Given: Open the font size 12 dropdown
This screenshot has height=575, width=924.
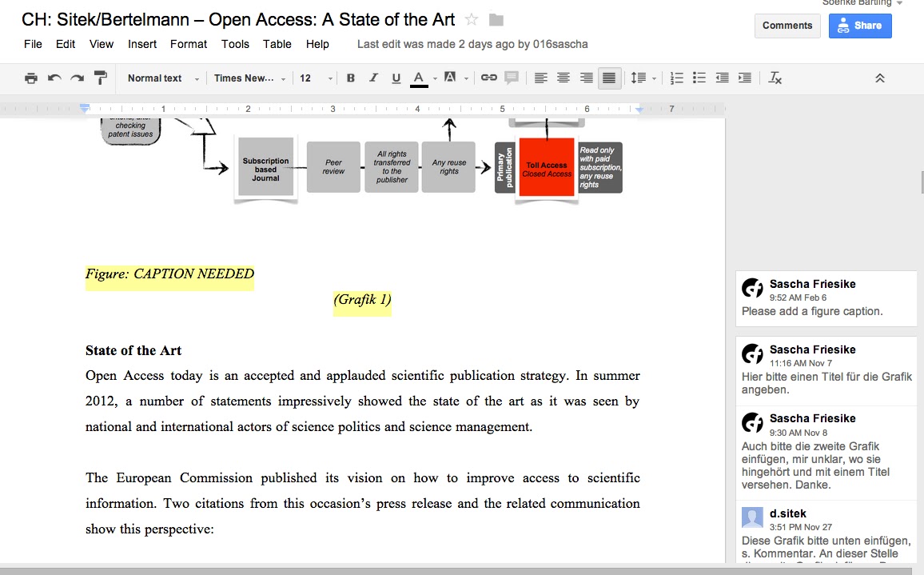Looking at the screenshot, I should click(x=316, y=78).
